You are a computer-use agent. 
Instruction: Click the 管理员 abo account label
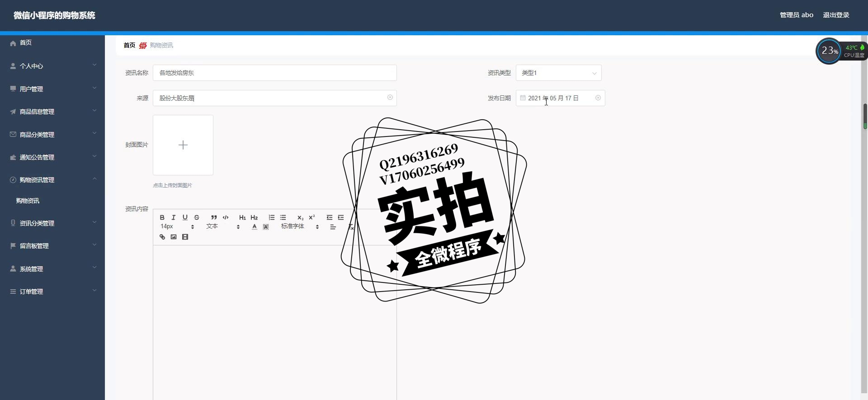click(797, 15)
